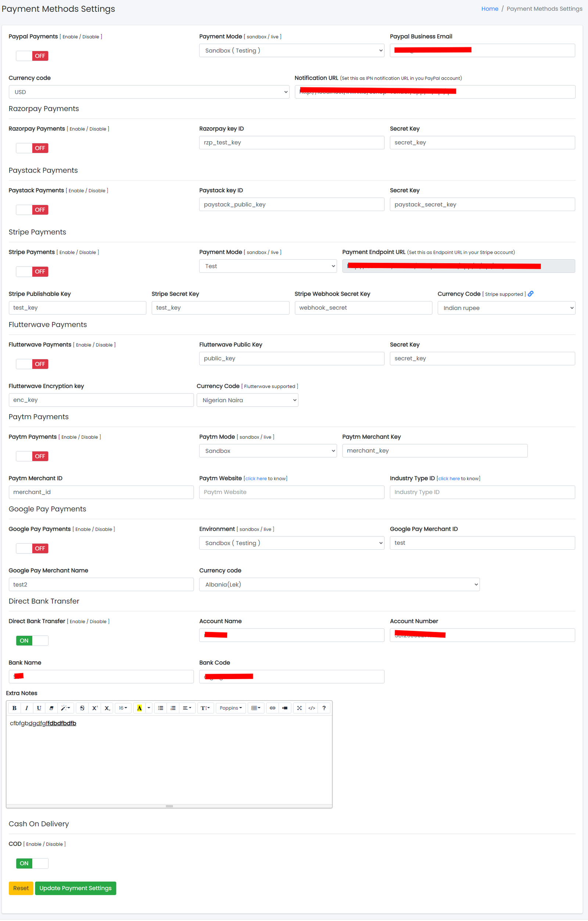Open the Poppins font family dropdown

pos(231,708)
